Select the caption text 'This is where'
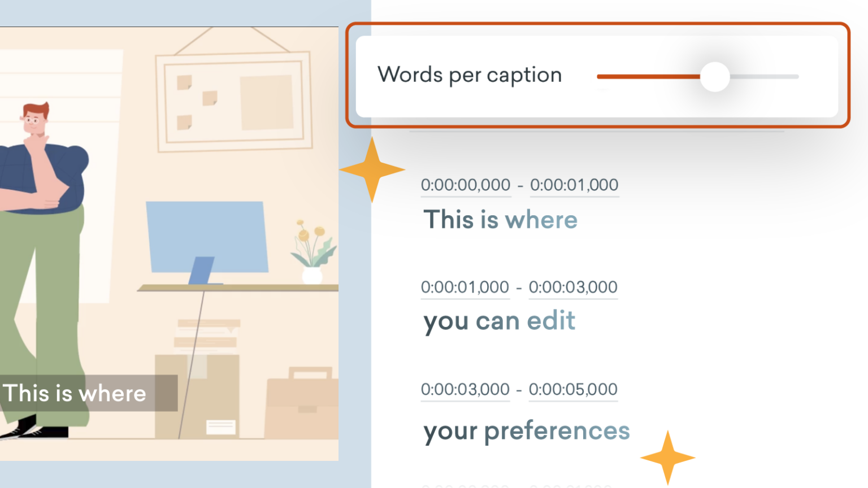The width and height of the screenshot is (868, 488). (500, 220)
